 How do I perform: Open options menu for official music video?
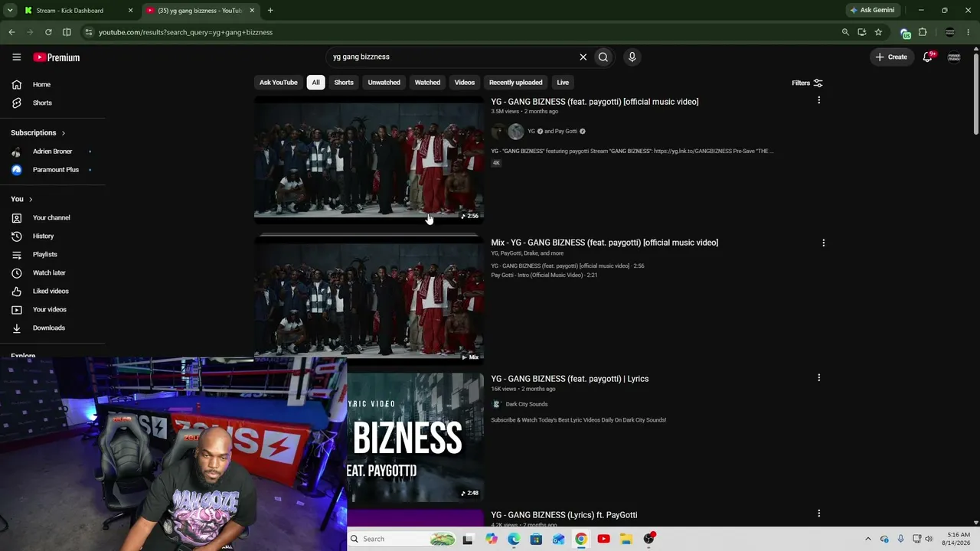(818, 100)
